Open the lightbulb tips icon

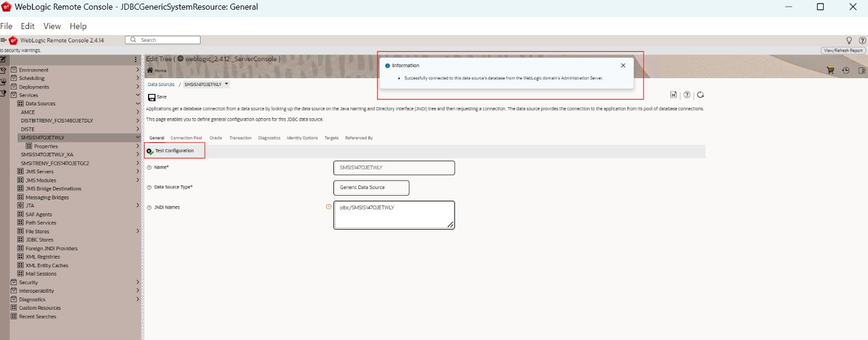click(849, 40)
